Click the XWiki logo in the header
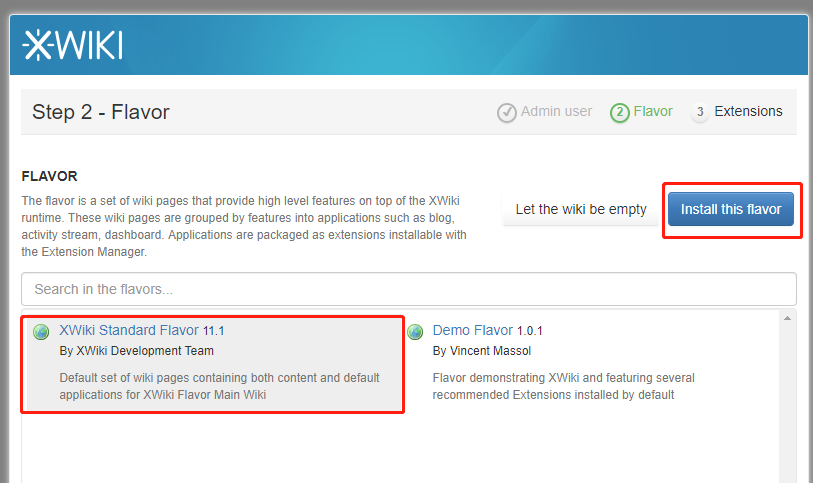 click(73, 45)
